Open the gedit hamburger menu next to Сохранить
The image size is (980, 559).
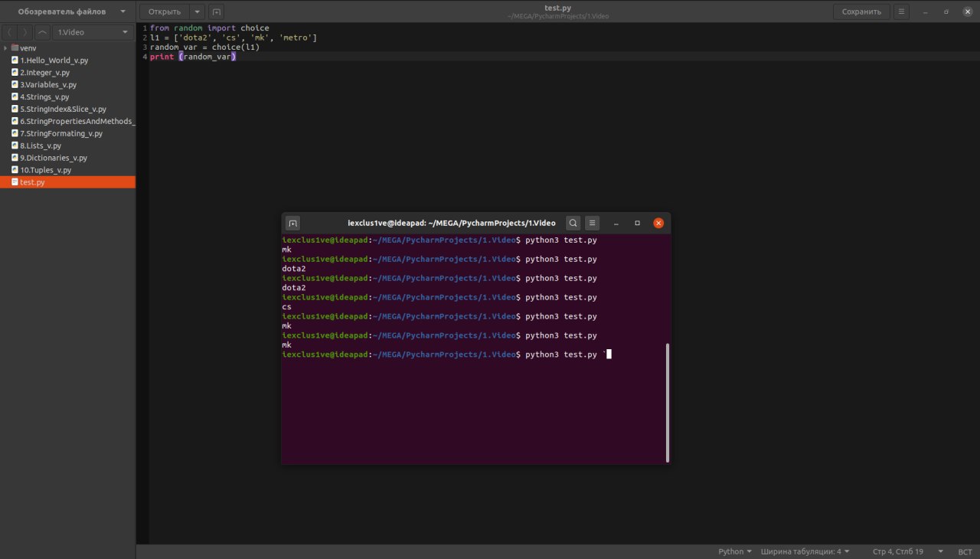coord(902,11)
